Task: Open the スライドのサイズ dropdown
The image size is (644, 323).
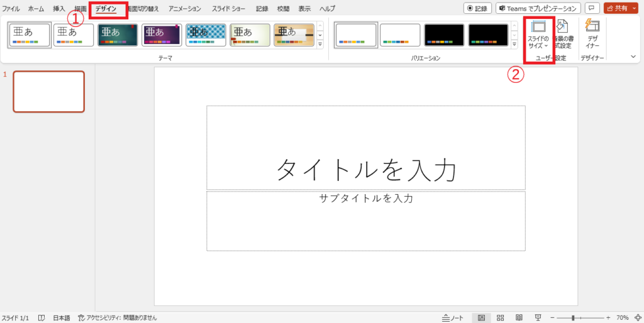Action: click(x=538, y=35)
